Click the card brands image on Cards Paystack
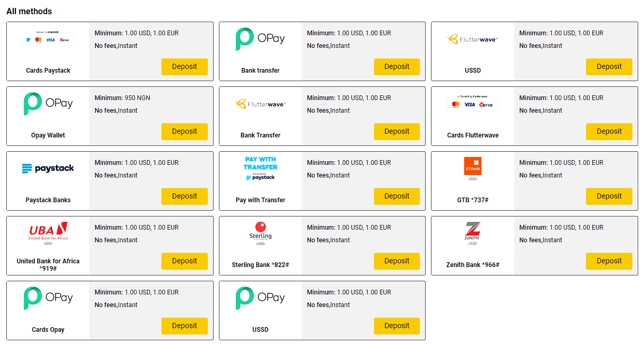This screenshot has height=345, width=644. (x=48, y=39)
